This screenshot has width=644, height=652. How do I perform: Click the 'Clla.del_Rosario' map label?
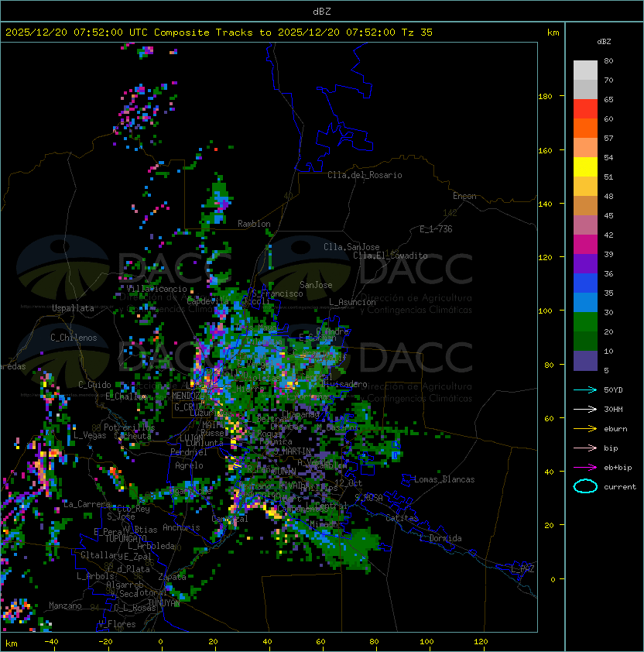point(365,175)
